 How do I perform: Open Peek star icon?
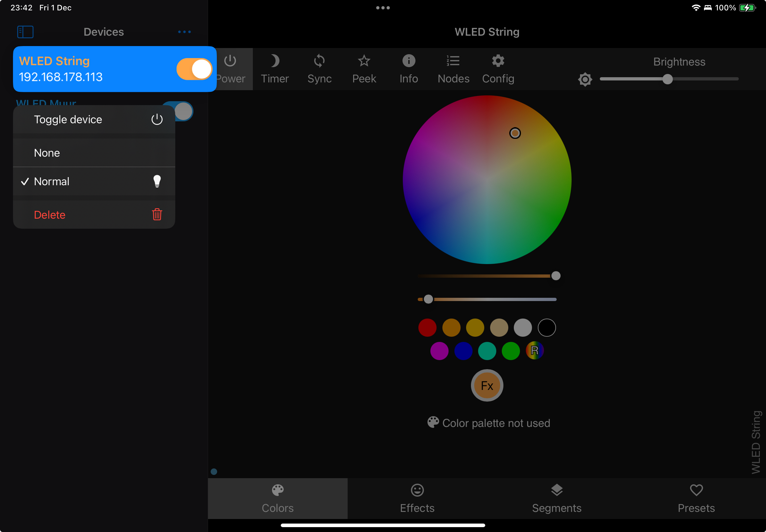[x=364, y=69]
